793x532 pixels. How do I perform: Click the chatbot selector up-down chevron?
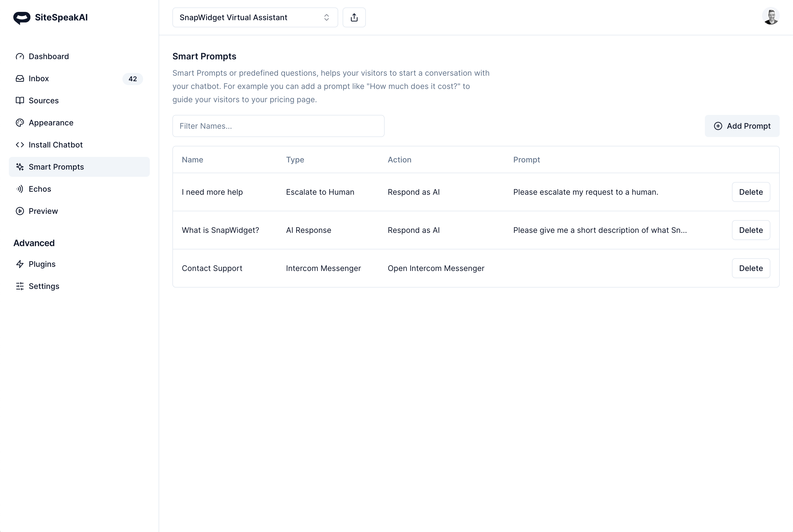(326, 17)
